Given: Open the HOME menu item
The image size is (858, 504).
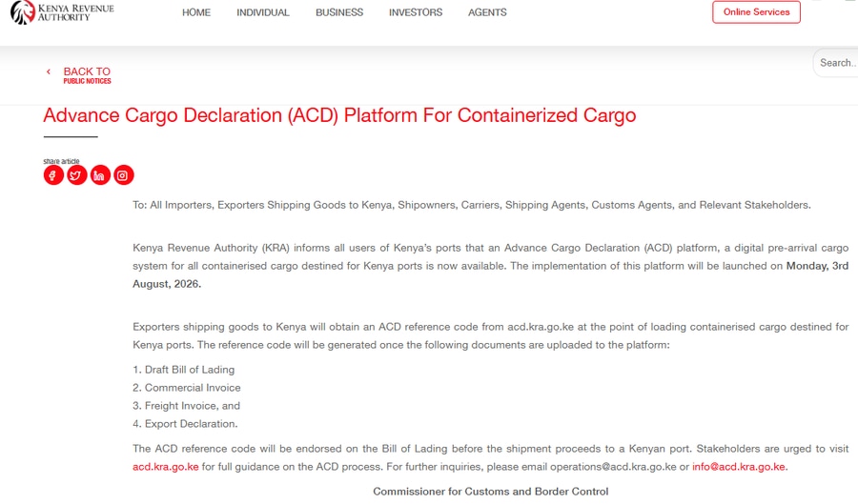Looking at the screenshot, I should [195, 12].
